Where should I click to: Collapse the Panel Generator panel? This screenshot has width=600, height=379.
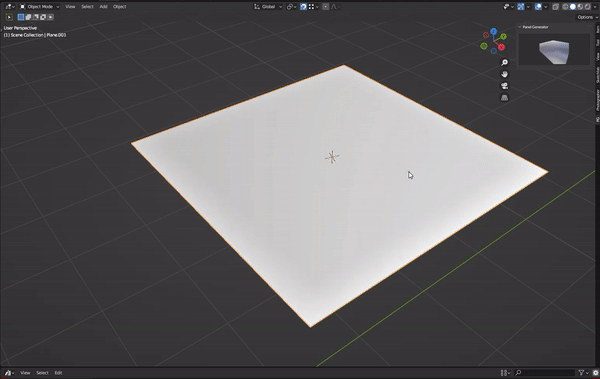click(520, 27)
